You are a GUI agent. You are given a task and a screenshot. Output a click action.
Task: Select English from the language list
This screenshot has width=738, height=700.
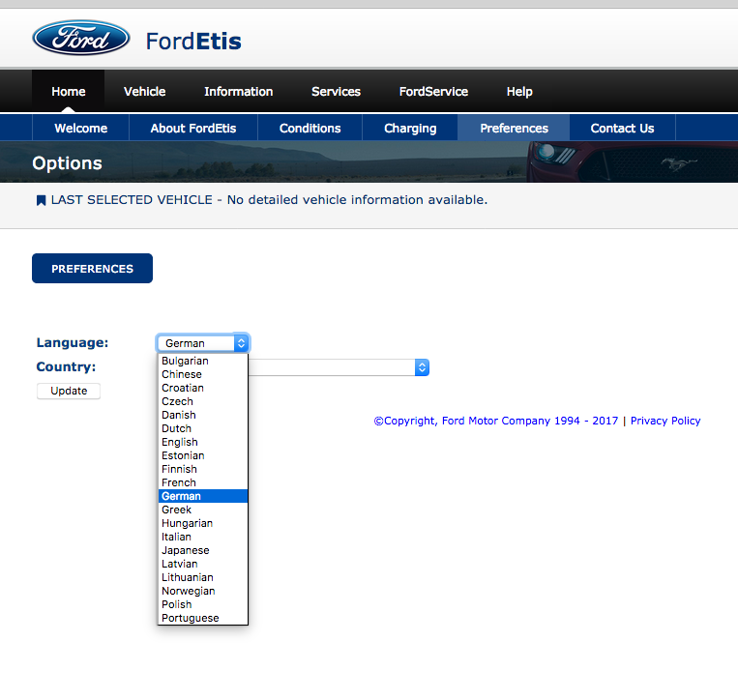point(180,442)
